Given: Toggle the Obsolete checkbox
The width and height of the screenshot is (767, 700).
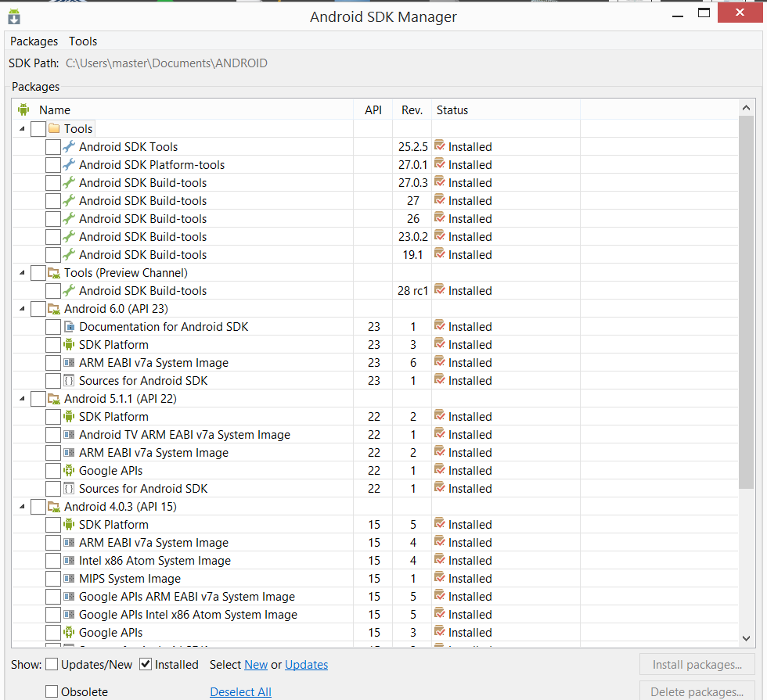Looking at the screenshot, I should click(x=52, y=691).
